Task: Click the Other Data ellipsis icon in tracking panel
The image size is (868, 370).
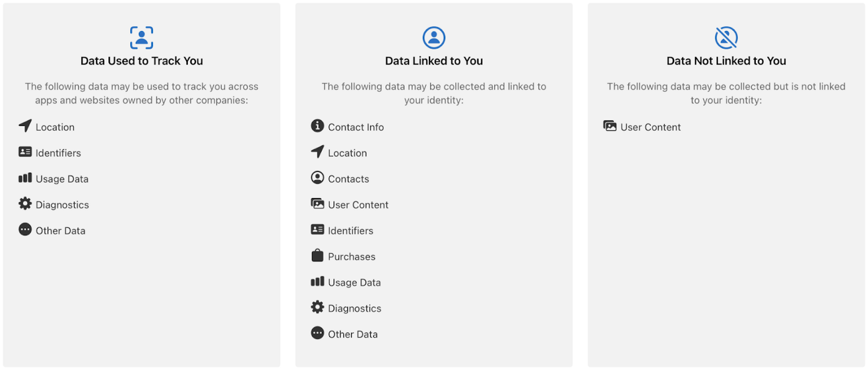Action: tap(25, 230)
